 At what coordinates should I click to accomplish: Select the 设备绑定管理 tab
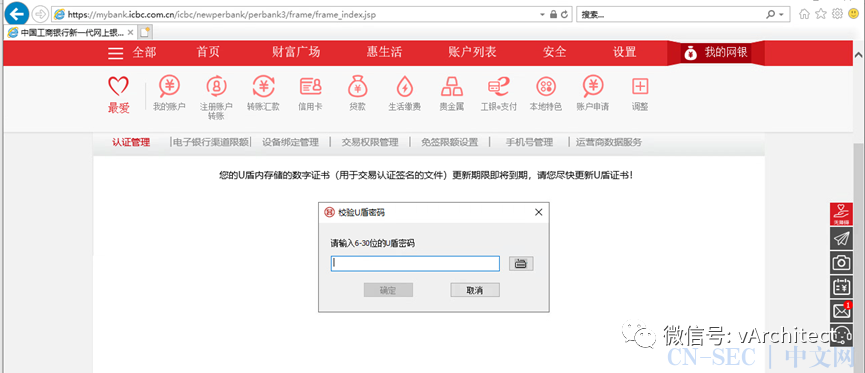pyautogui.click(x=291, y=142)
